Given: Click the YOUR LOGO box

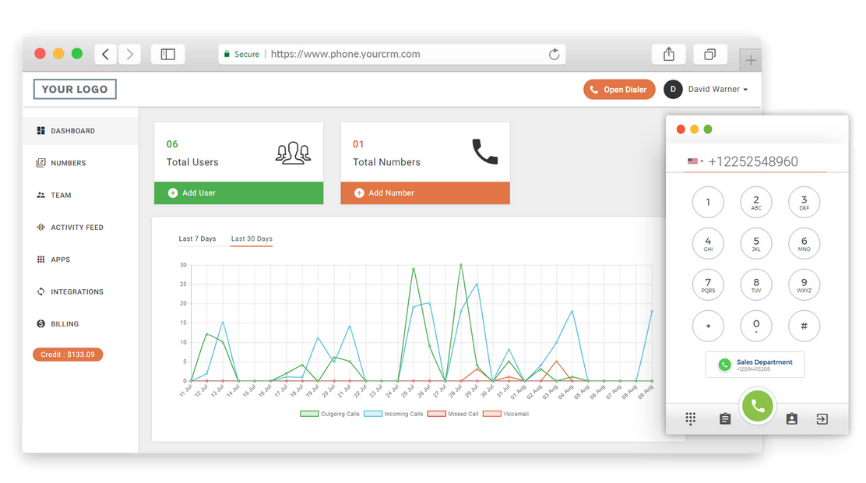Looking at the screenshot, I should 75,89.
